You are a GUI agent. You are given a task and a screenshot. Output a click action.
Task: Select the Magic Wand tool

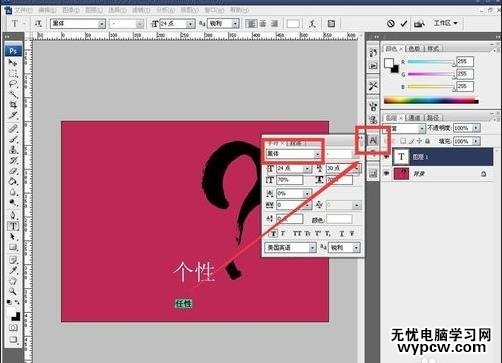[x=13, y=94]
